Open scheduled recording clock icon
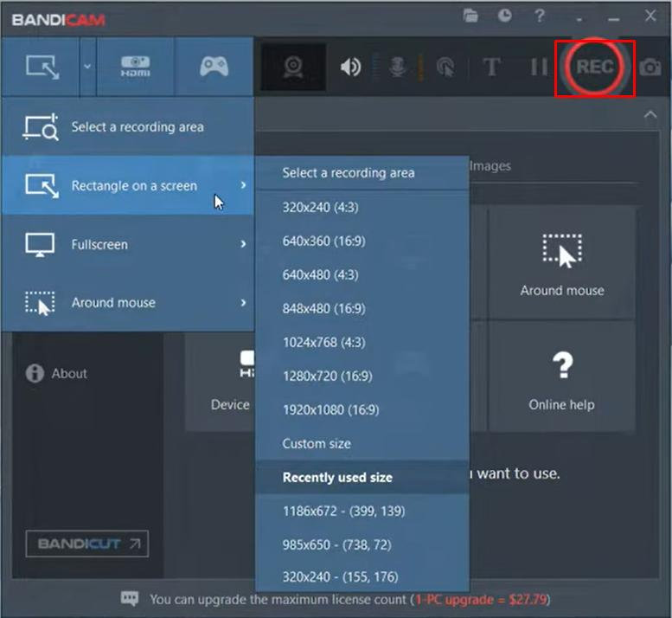672x618 pixels. pyautogui.click(x=505, y=16)
